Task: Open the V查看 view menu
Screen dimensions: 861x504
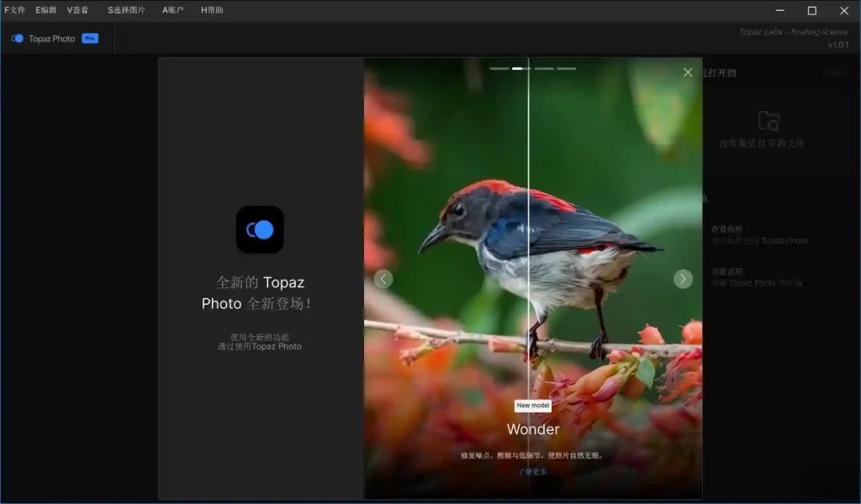Action: click(77, 10)
